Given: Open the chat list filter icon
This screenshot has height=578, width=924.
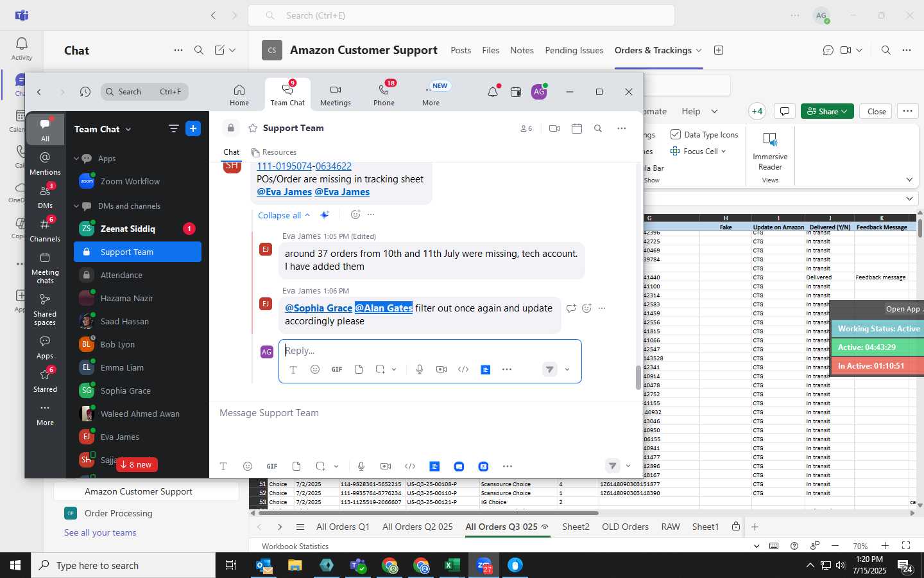Looking at the screenshot, I should 174,128.
